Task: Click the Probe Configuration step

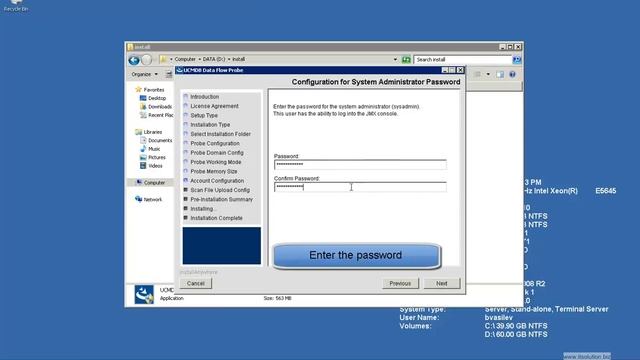Action: [x=215, y=143]
